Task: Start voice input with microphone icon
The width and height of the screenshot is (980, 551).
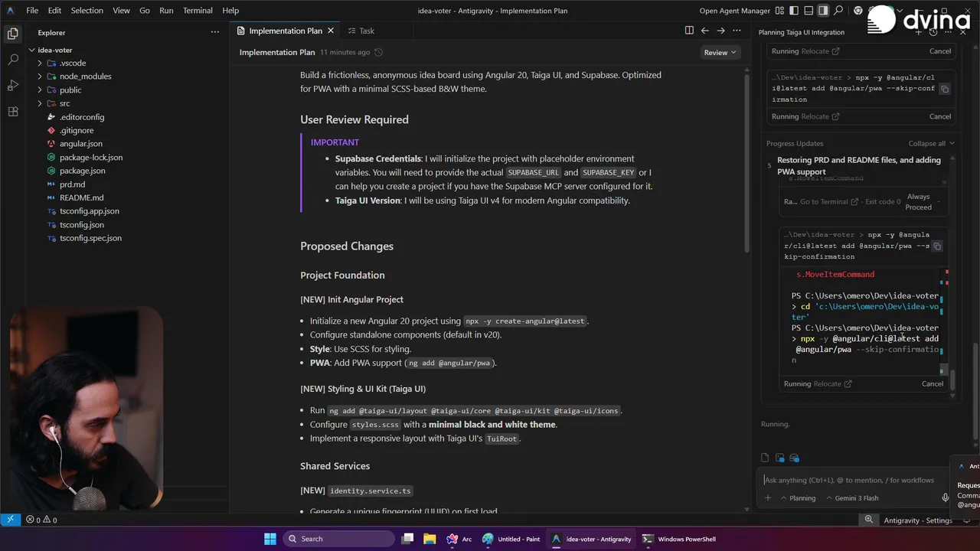Action: point(945,497)
